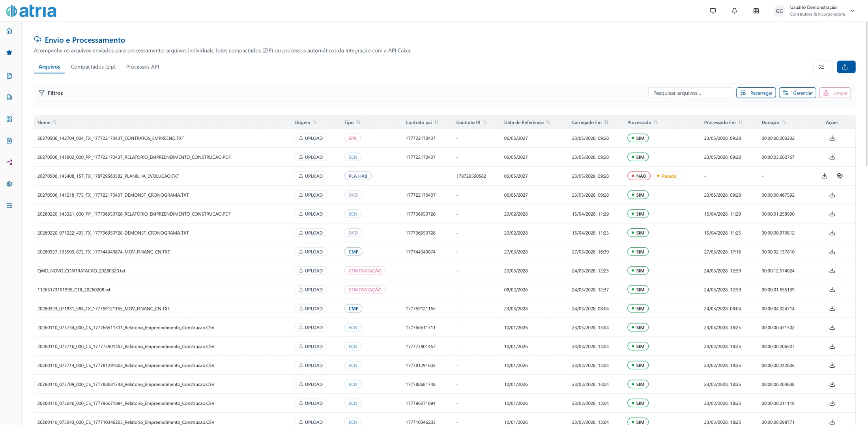Open the favorites star in sidebar
The image size is (868, 425).
9,53
